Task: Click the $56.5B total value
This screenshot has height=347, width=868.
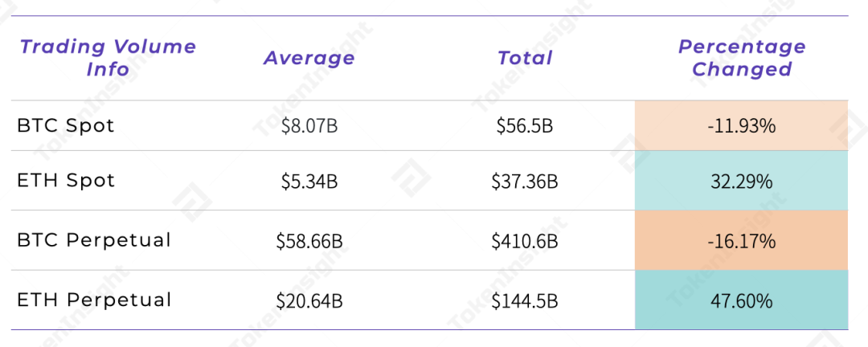Action: click(x=525, y=126)
